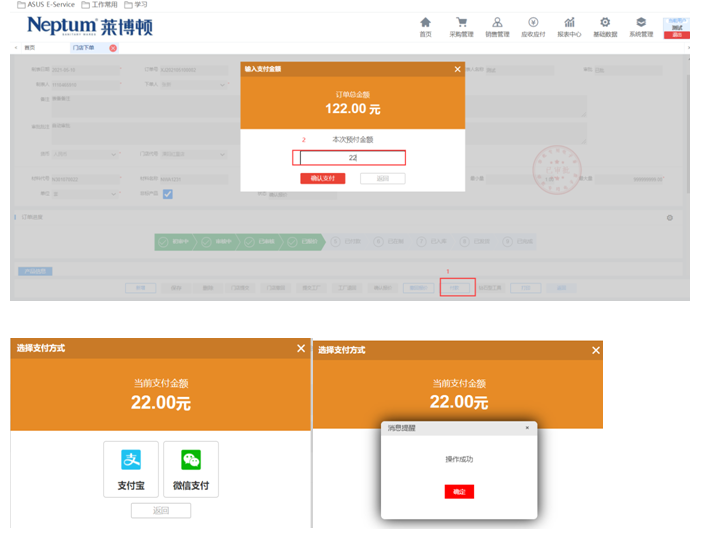
Task: Open 学习 bookmark folder
Action: click(x=136, y=4)
